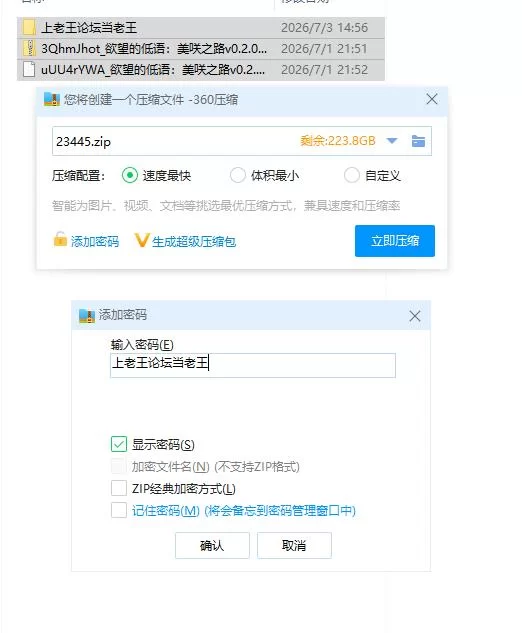
Task: Click the 智能为图片 compression description text
Action: pyautogui.click(x=226, y=205)
